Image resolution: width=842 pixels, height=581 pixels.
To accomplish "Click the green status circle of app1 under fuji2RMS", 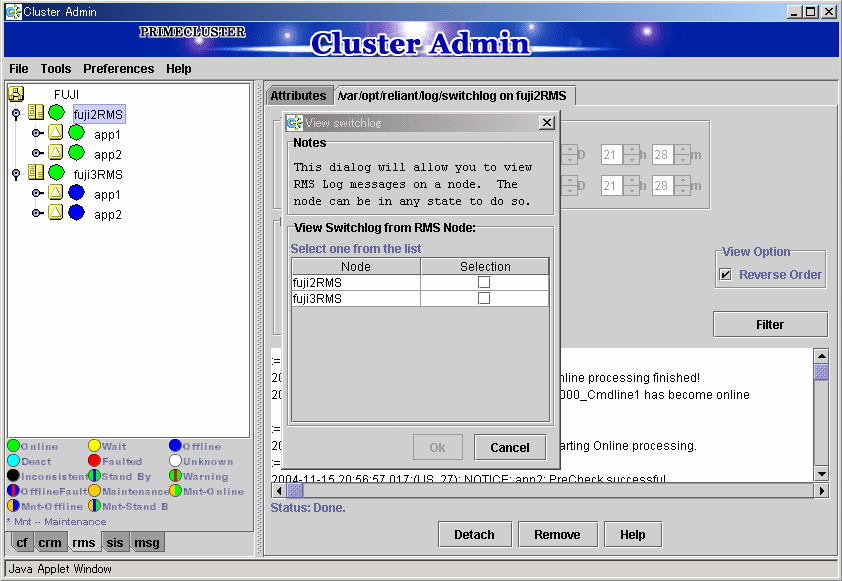I will [x=77, y=133].
